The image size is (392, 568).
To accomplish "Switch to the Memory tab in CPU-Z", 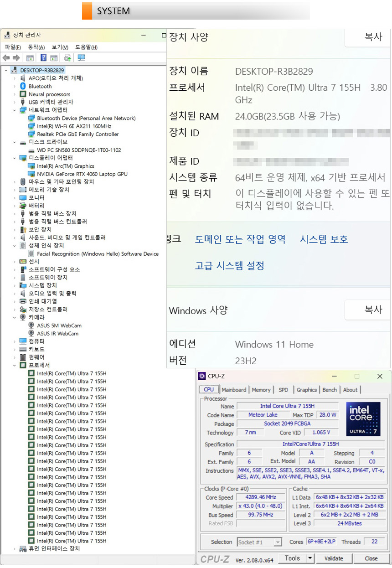I will pos(261,390).
